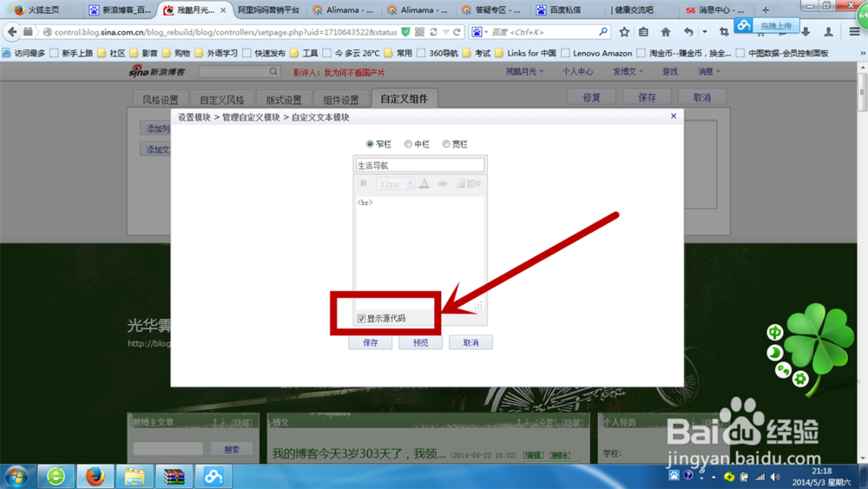
Task: Open Windows Start menu
Action: (16, 476)
